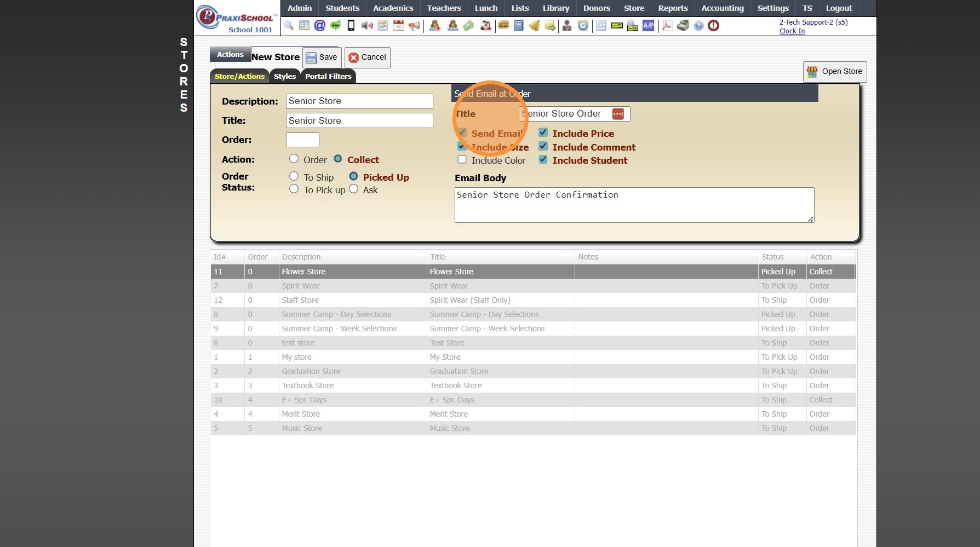Select To Pick up order status

294,189
